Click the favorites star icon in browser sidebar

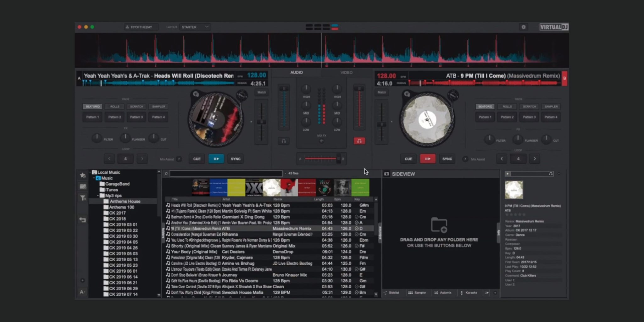click(83, 175)
